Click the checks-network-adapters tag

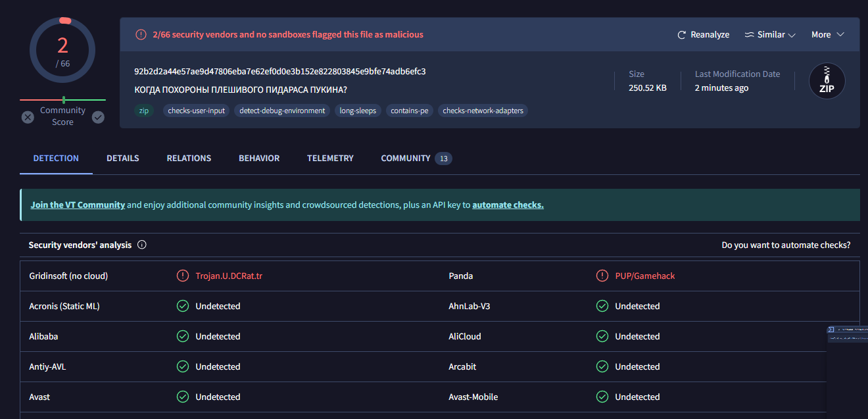pos(483,111)
